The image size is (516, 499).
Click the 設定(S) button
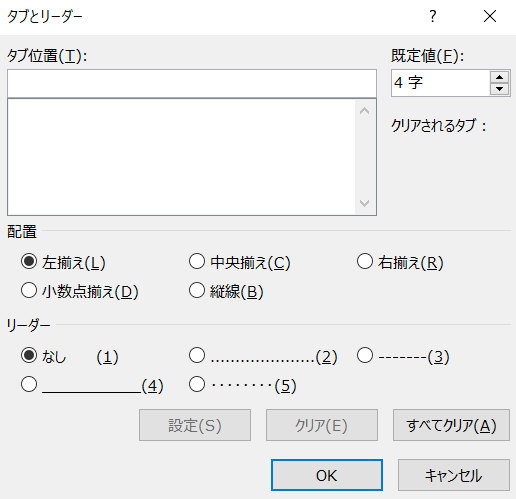click(195, 425)
